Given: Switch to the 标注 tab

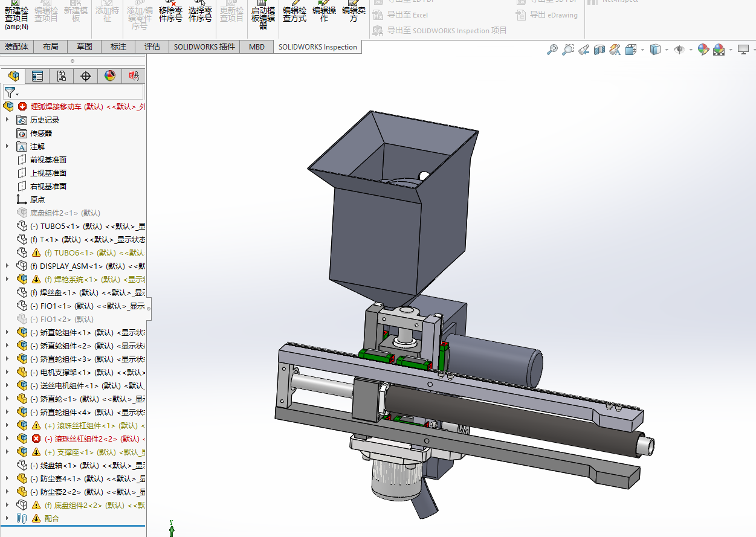Looking at the screenshot, I should (x=118, y=47).
